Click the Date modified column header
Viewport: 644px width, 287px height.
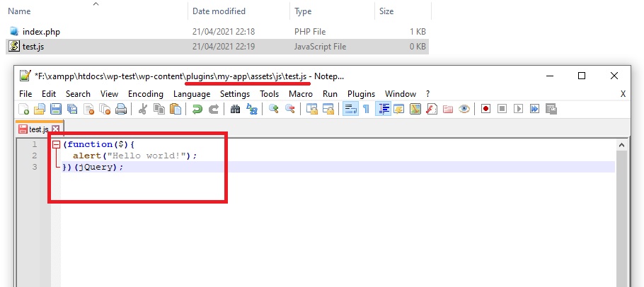pyautogui.click(x=219, y=11)
